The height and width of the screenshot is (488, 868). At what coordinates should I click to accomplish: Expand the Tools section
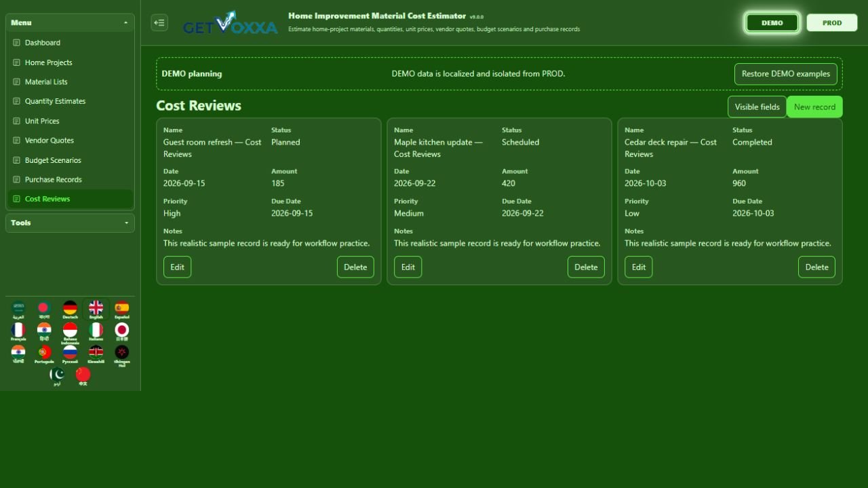click(x=70, y=223)
